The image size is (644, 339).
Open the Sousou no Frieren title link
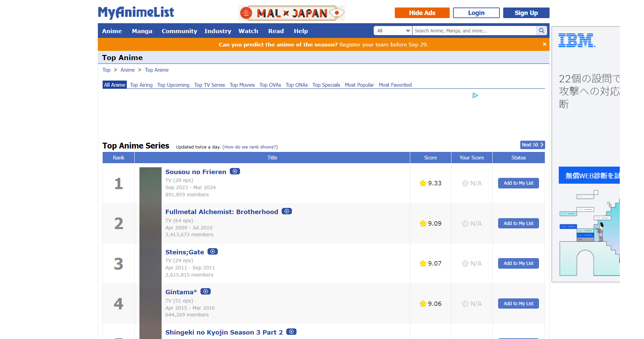pos(196,172)
